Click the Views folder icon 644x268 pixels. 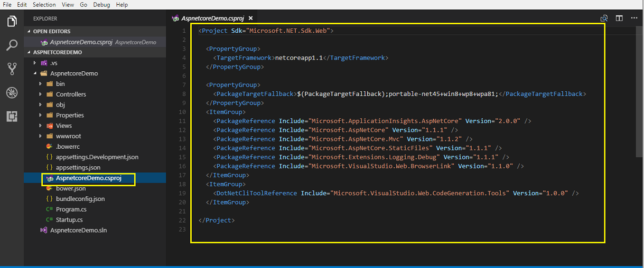point(50,126)
